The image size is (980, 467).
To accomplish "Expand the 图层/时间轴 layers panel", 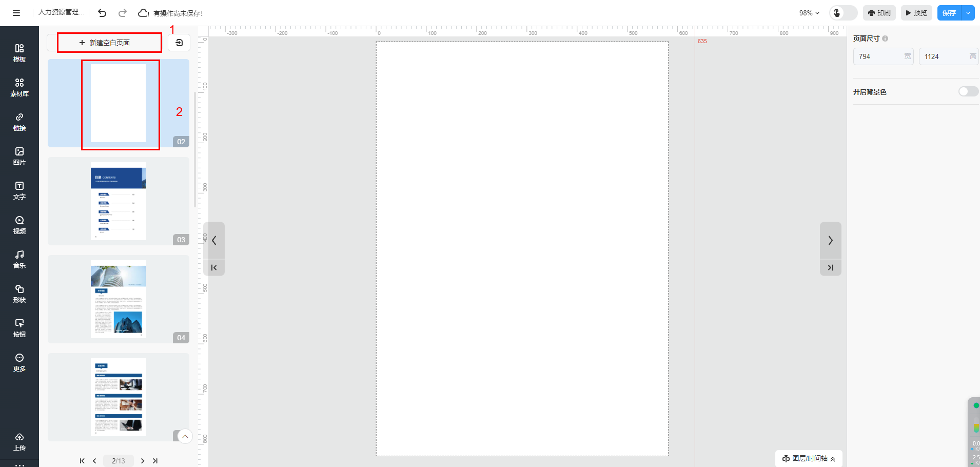I will pyautogui.click(x=809, y=458).
